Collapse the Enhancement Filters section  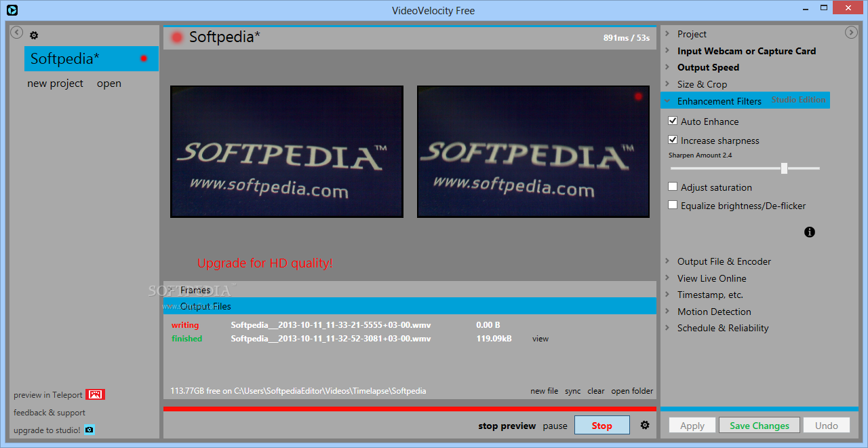pos(719,100)
